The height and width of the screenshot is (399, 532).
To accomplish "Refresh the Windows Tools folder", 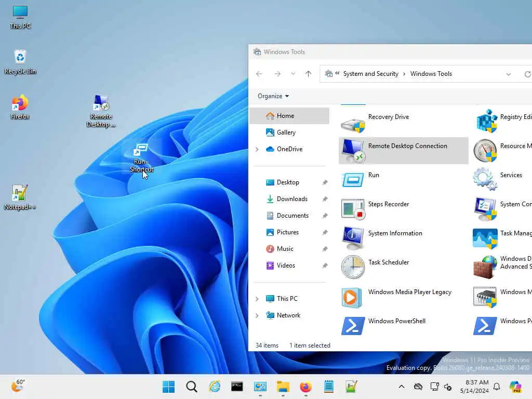I will pyautogui.click(x=527, y=74).
